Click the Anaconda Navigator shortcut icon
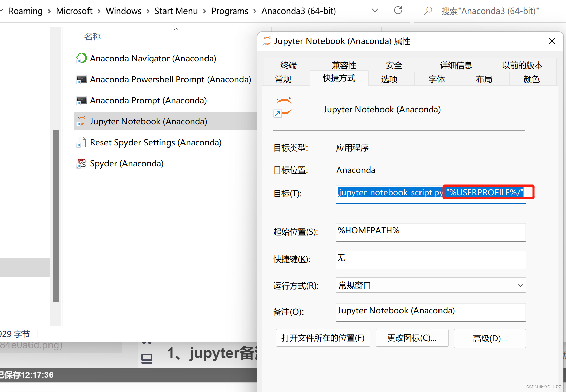Image resolution: width=566 pixels, height=392 pixels. pyautogui.click(x=81, y=58)
